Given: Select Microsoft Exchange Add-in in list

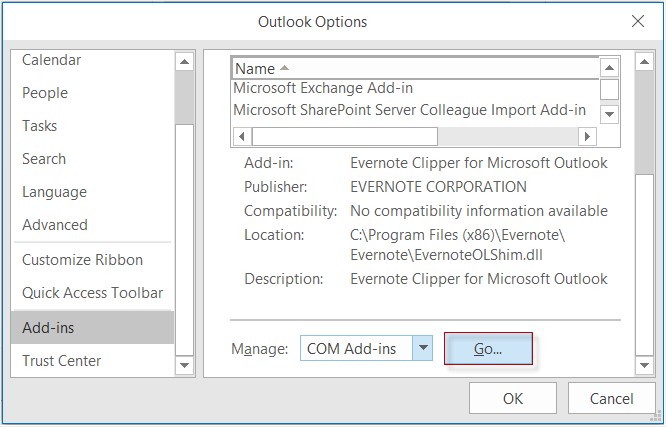Looking at the screenshot, I should pos(415,88).
